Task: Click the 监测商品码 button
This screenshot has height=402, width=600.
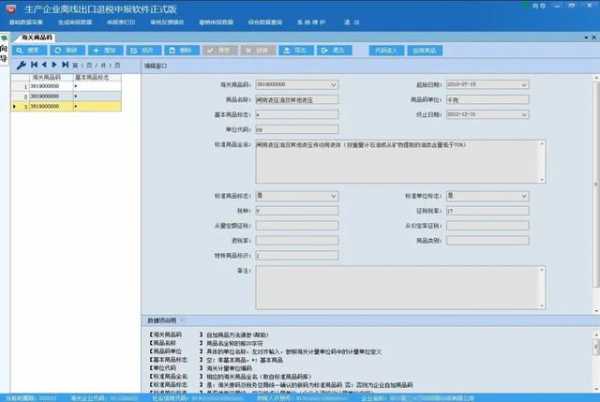Action: [425, 49]
